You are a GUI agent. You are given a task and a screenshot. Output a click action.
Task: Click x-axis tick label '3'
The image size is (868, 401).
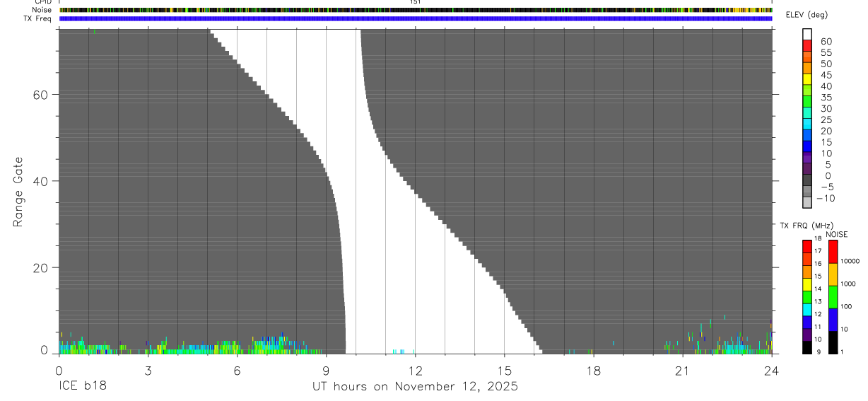point(148,371)
